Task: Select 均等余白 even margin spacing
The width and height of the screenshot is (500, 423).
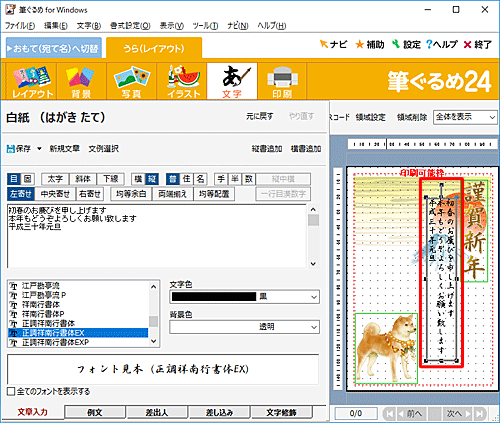Action: pyautogui.click(x=131, y=194)
